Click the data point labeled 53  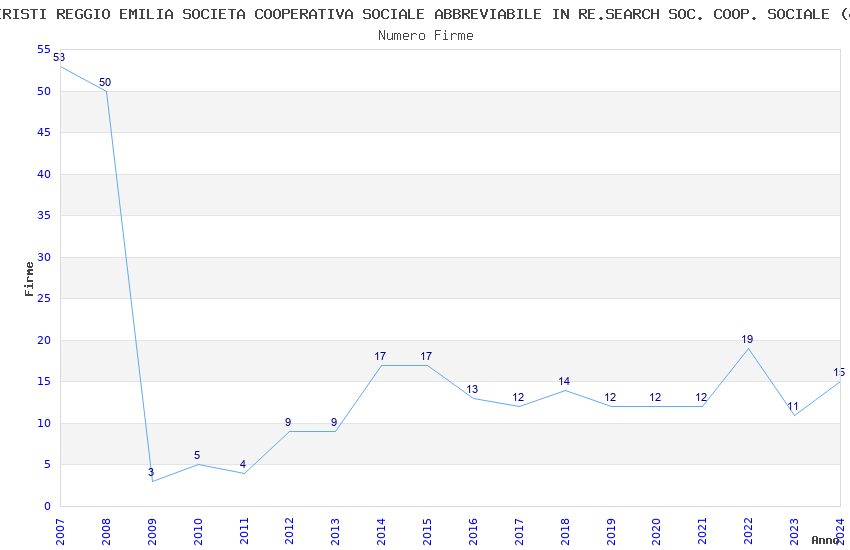[x=61, y=66]
